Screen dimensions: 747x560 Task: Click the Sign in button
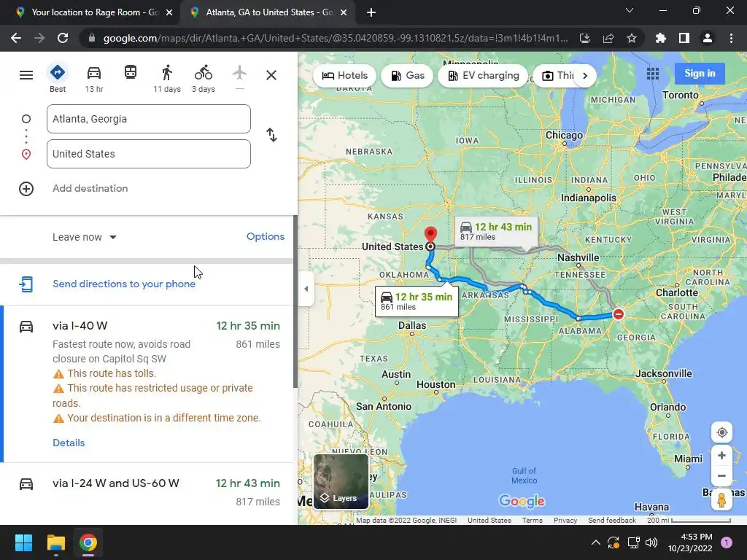(700, 74)
